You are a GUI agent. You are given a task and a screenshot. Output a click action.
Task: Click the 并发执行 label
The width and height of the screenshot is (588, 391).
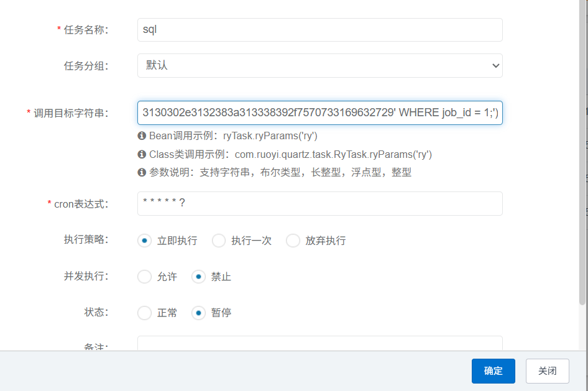86,276
